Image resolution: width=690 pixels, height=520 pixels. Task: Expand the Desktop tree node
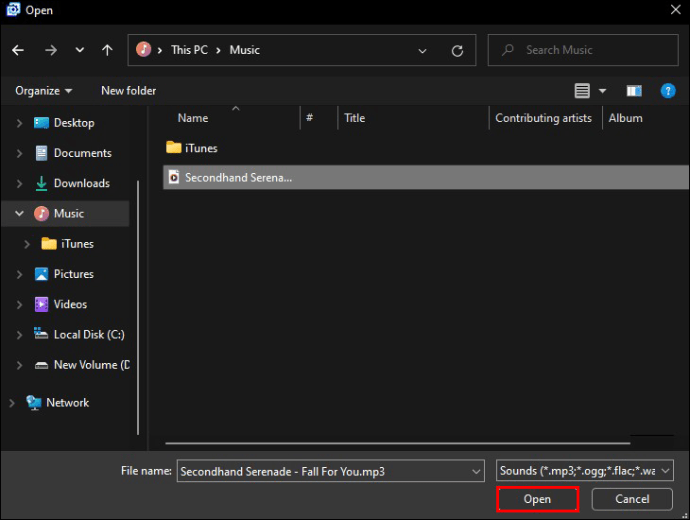(19, 123)
